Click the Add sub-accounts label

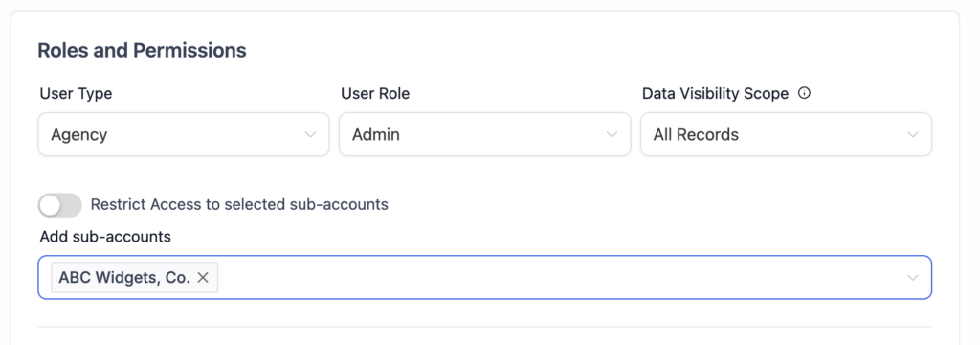coord(105,237)
